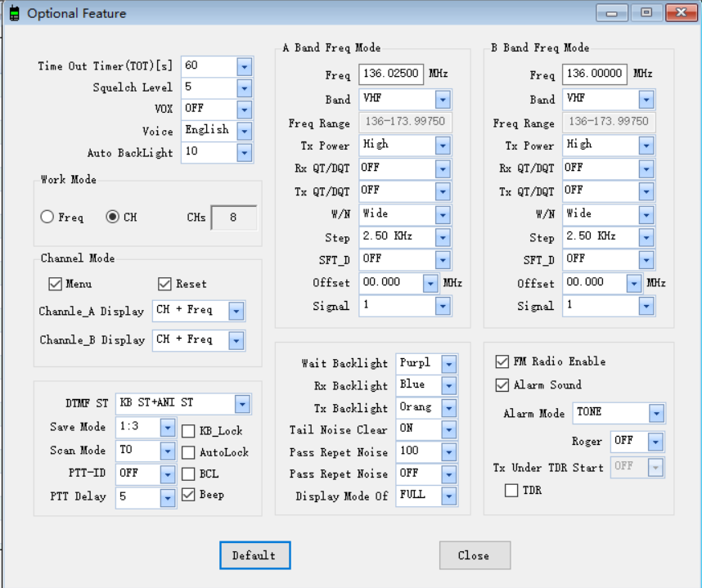
Task: Expand the Squelch Level dropdown
Action: pyautogui.click(x=244, y=88)
